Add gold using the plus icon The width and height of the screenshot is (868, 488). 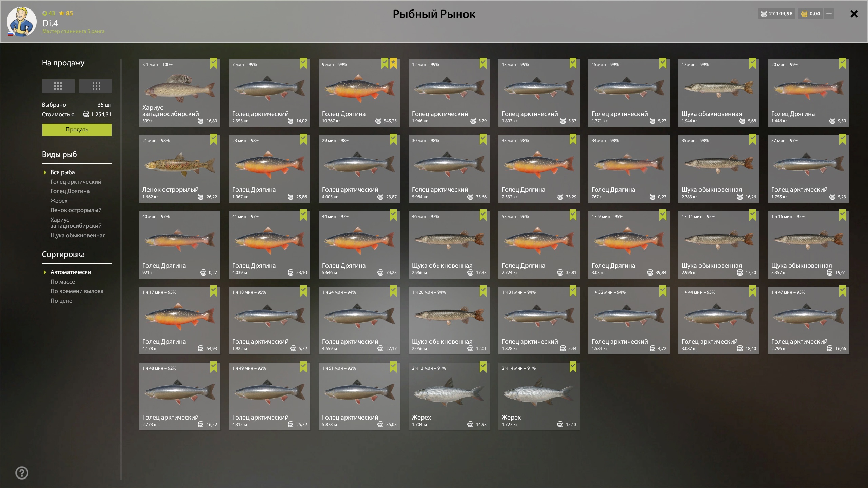(x=829, y=14)
